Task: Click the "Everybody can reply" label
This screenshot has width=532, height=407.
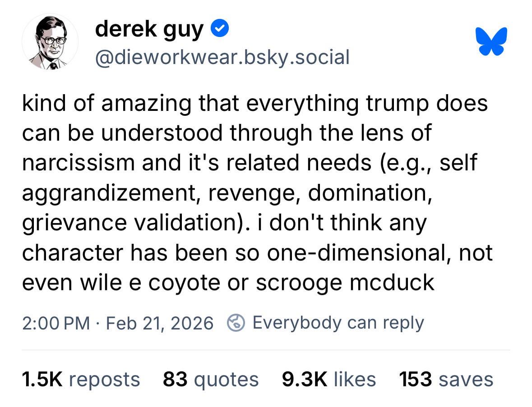Action: pos(338,323)
